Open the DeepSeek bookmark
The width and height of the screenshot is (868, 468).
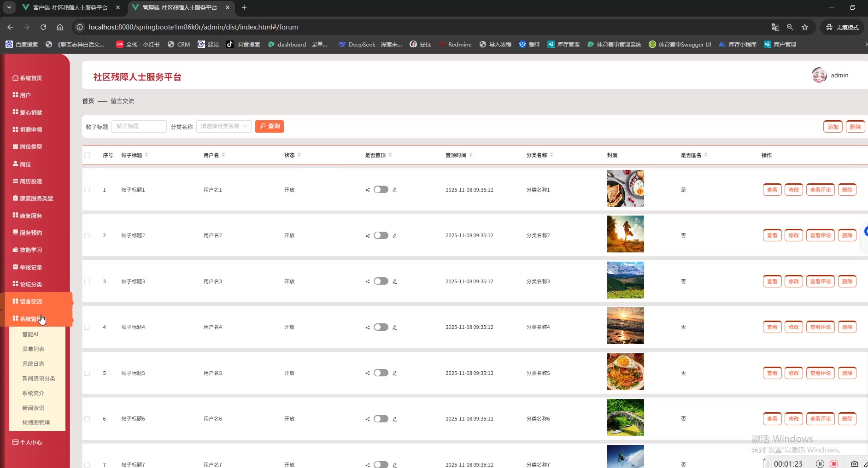coord(370,44)
